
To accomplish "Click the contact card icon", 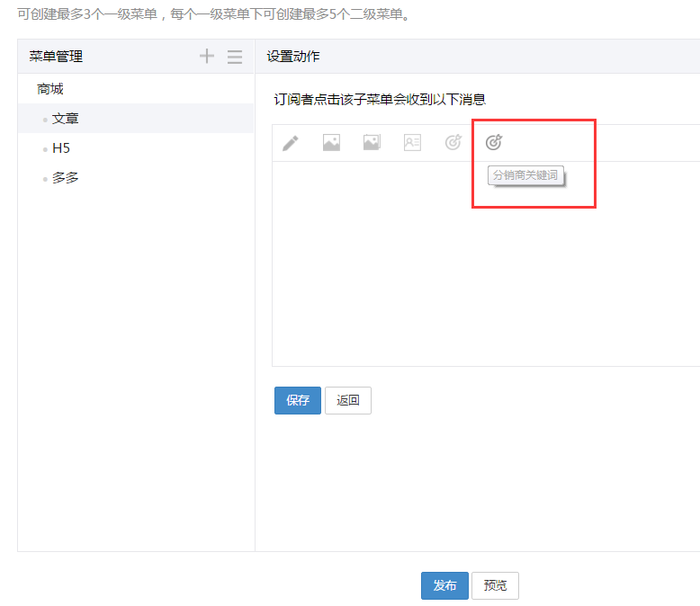I will [412, 143].
